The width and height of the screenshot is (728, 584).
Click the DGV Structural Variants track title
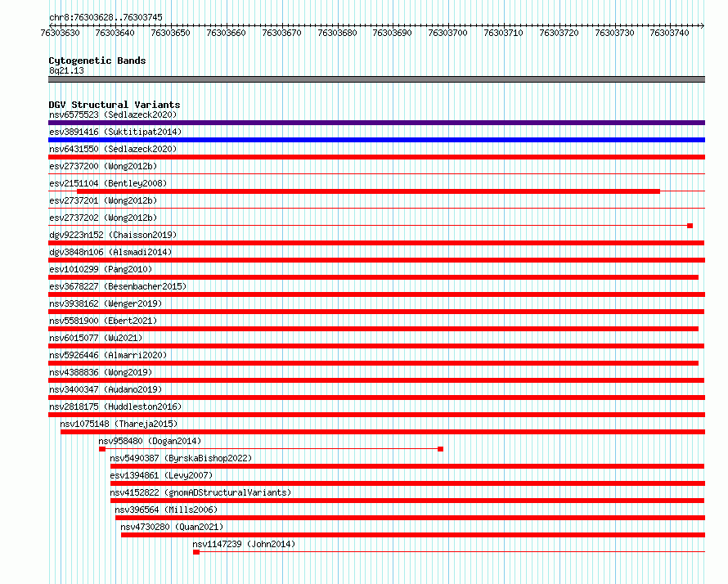point(115,105)
